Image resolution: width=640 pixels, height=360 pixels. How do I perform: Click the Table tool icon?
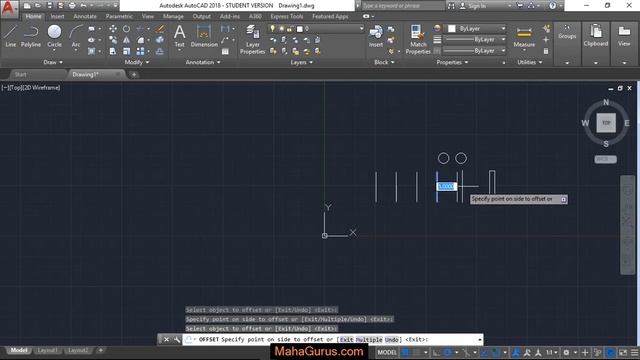pyautogui.click(x=225, y=51)
